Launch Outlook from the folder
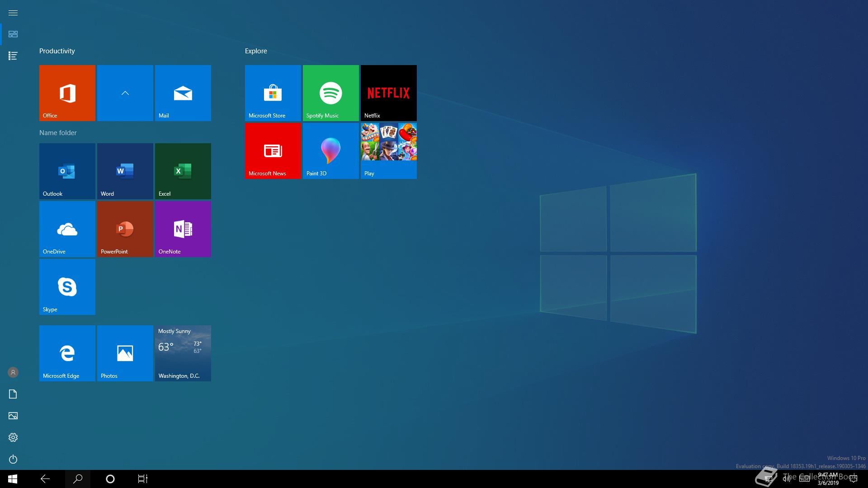Image resolution: width=868 pixels, height=488 pixels. point(67,171)
